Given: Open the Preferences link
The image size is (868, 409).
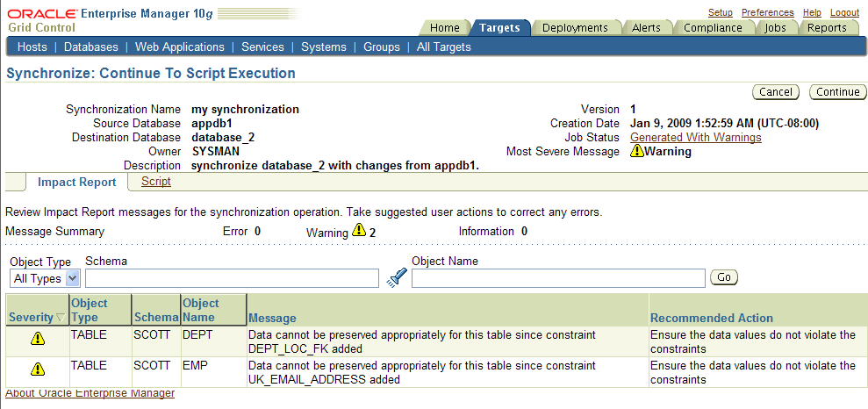Looking at the screenshot, I should [768, 13].
